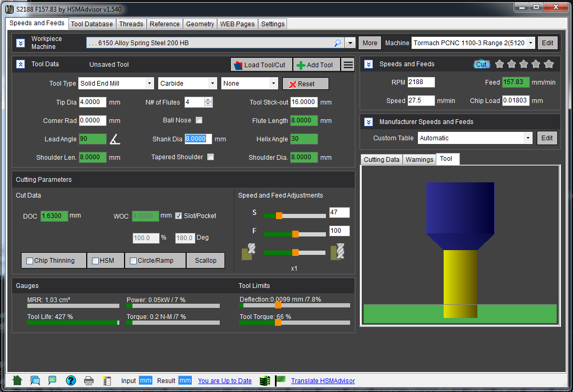Click the green flag icon

click(x=280, y=380)
